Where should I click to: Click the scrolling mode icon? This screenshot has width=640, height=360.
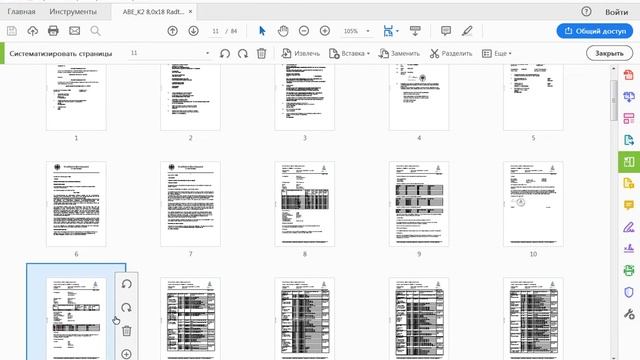[x=415, y=31]
